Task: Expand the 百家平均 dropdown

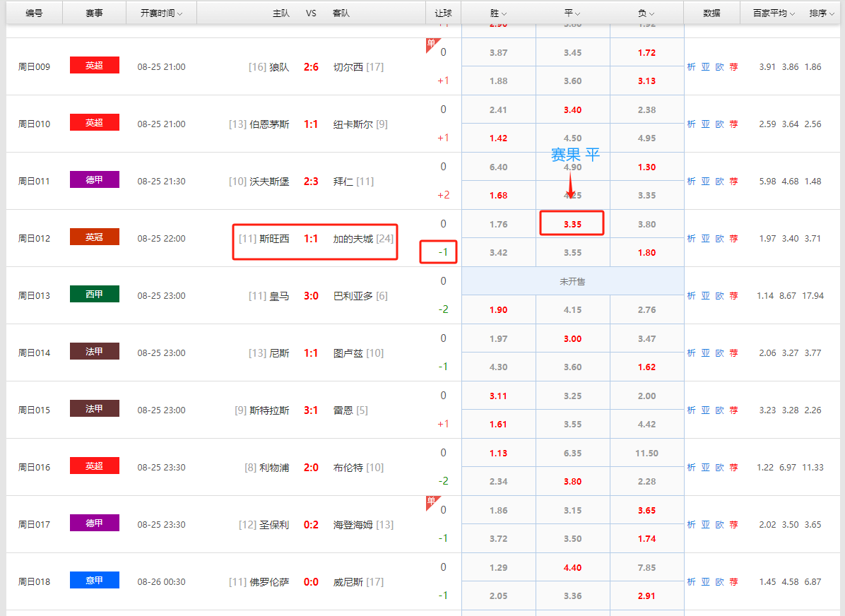Action: [x=774, y=13]
